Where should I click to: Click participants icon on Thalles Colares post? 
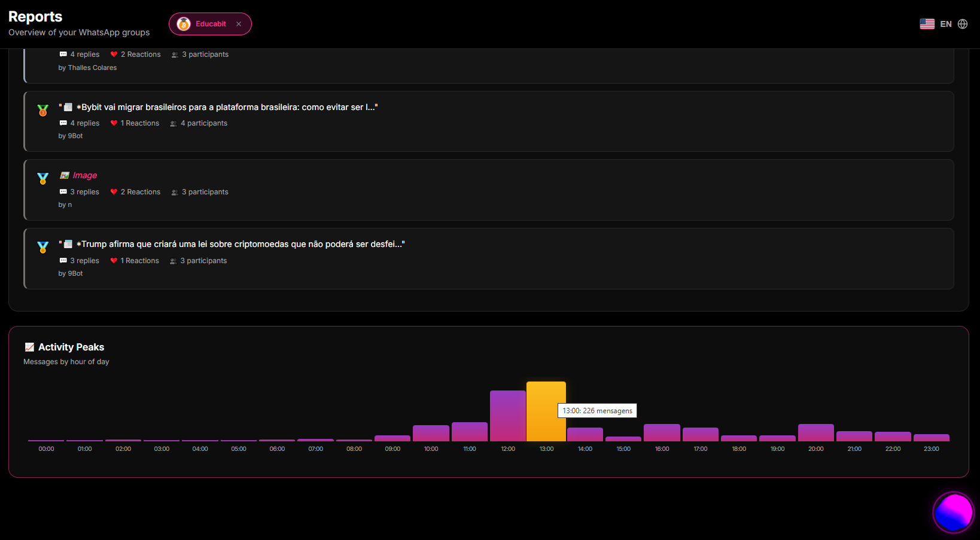click(x=175, y=54)
